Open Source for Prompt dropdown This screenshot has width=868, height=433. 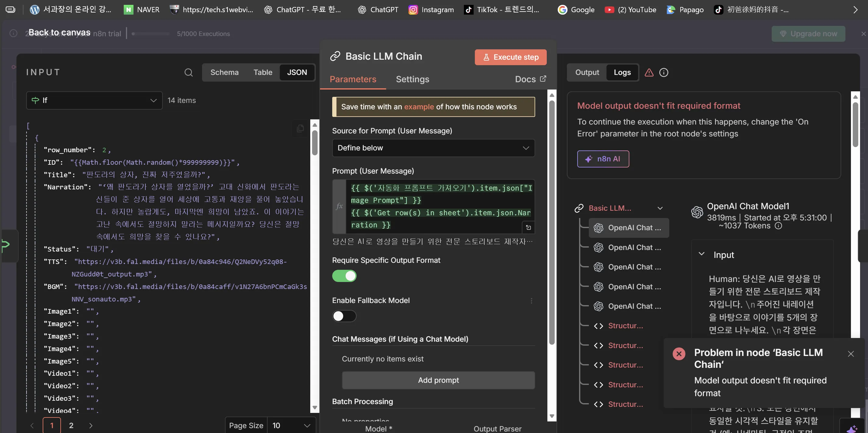coord(433,148)
